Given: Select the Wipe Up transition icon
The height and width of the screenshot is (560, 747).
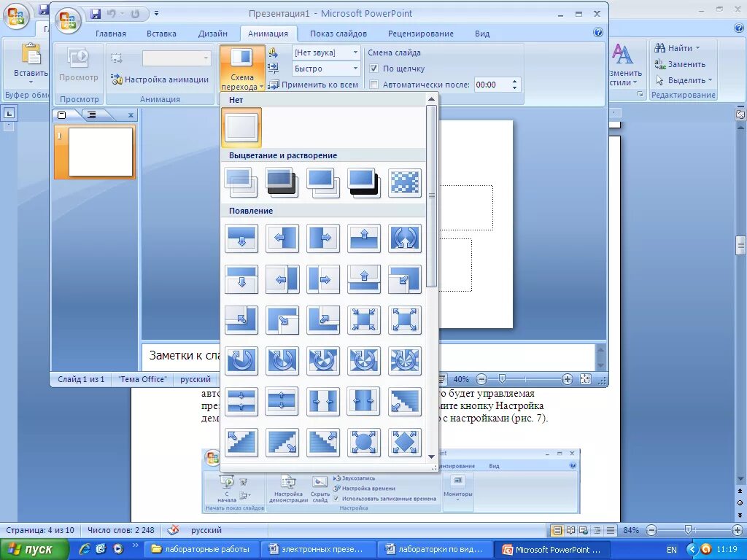Looking at the screenshot, I should [x=364, y=238].
